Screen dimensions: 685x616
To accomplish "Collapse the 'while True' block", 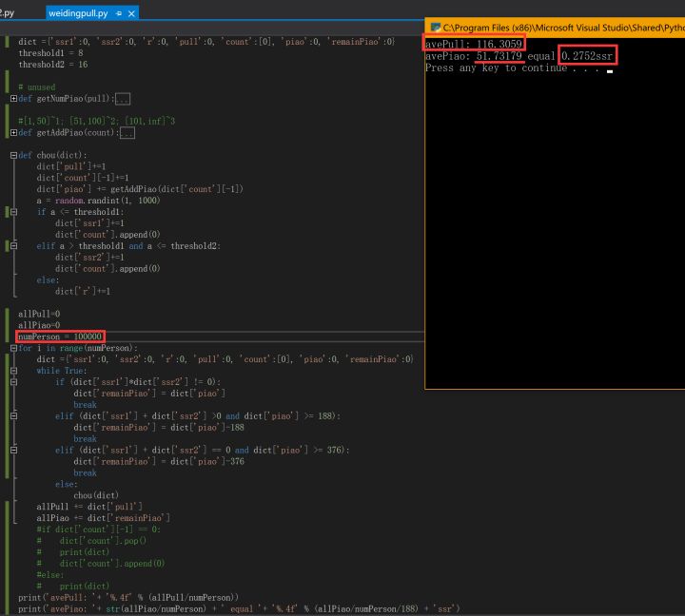I will [13, 371].
